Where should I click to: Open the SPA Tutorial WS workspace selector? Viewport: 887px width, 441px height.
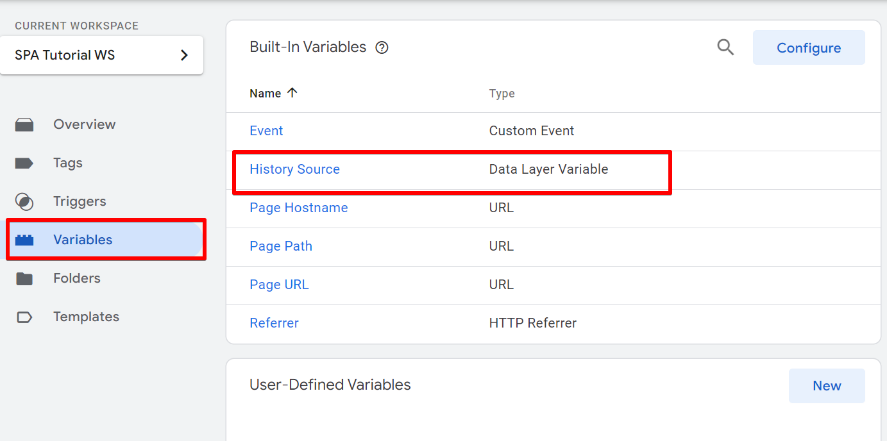coord(102,55)
